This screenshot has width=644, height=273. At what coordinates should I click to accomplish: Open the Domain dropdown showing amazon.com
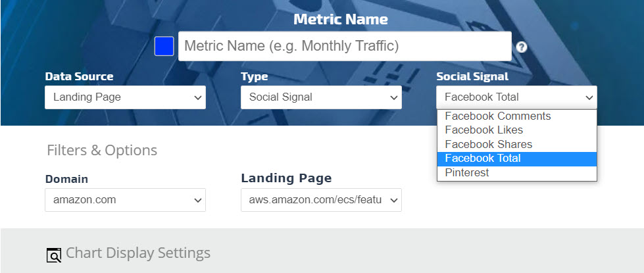tap(125, 200)
